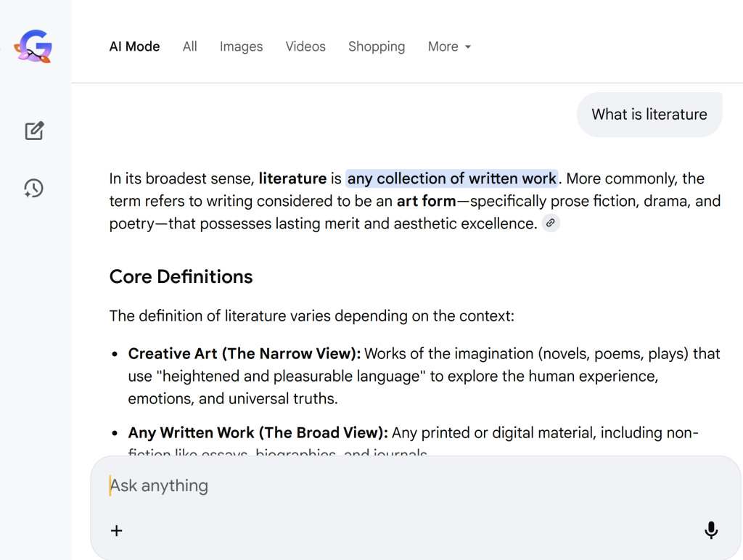Viewport: 743px width, 560px height.
Task: Click the "Core Definitions" heading
Action: (x=181, y=276)
